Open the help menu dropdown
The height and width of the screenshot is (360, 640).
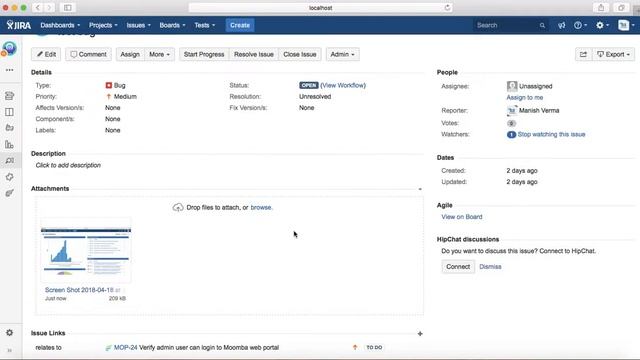[580, 25]
